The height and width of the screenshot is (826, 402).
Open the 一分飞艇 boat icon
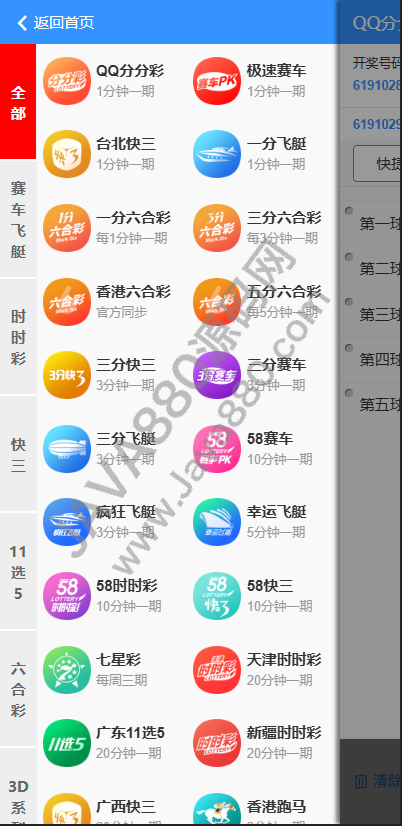pos(217,154)
